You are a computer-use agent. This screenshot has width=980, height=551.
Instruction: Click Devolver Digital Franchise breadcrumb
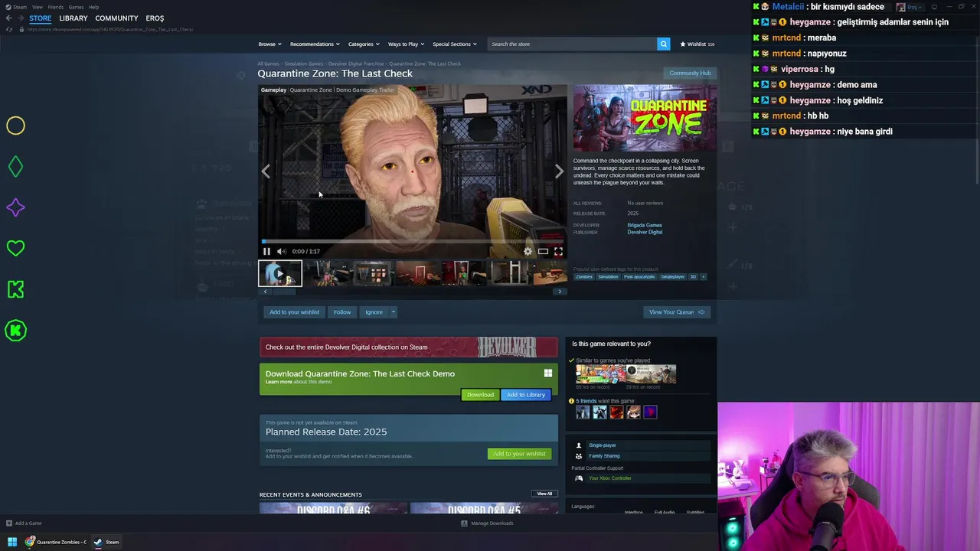coord(356,64)
